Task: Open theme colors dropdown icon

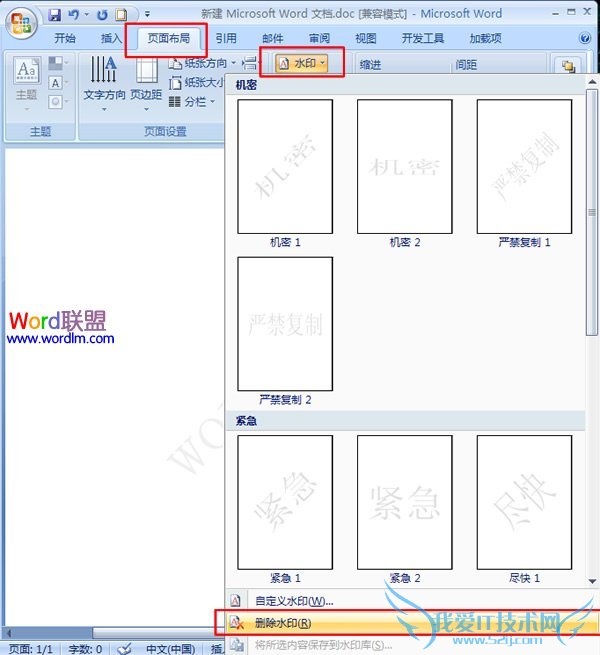Action: click(x=58, y=63)
